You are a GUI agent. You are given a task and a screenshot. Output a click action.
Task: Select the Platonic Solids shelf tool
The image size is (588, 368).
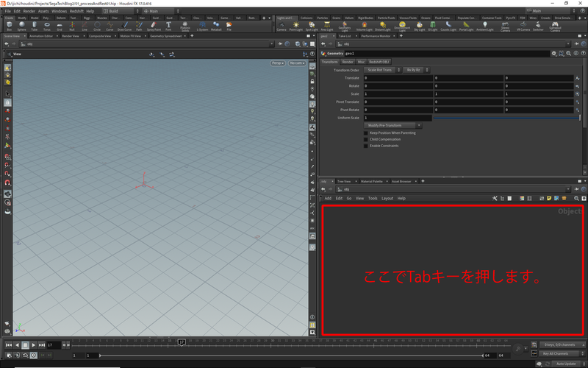click(x=185, y=26)
